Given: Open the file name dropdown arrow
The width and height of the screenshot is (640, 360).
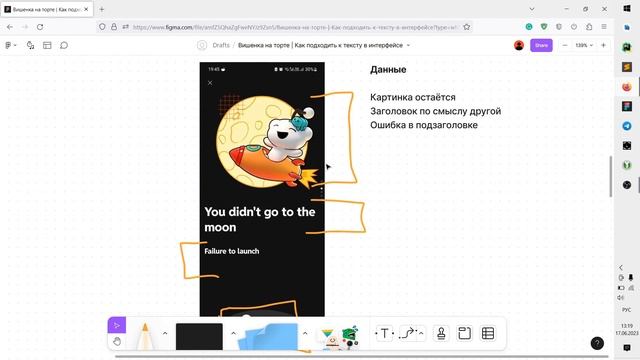Looking at the screenshot, I should click(x=408, y=45).
